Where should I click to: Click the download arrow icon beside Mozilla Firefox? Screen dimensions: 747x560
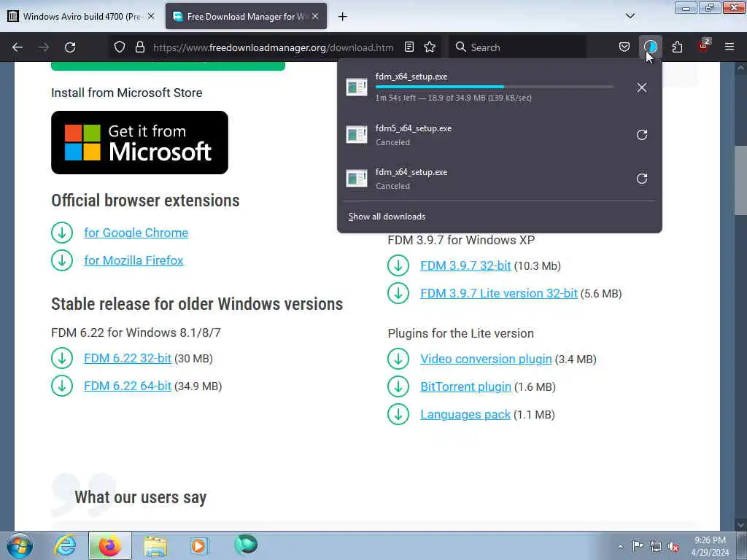(x=62, y=260)
